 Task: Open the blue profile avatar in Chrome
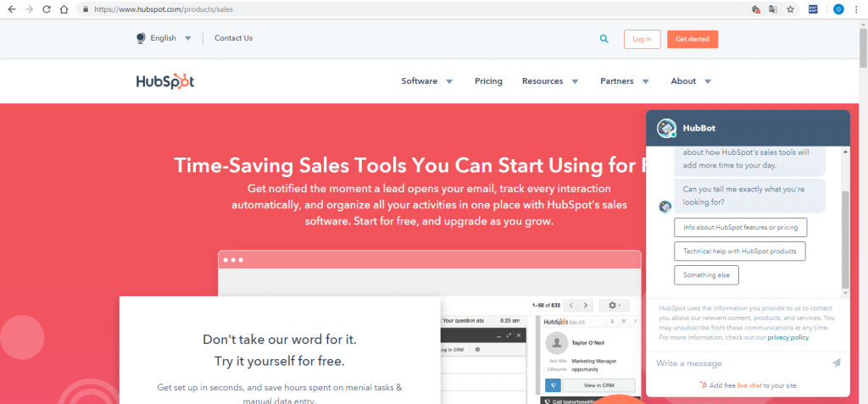point(838,9)
